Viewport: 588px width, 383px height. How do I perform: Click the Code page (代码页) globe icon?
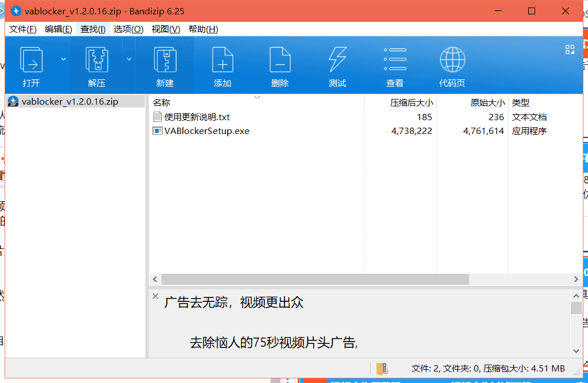pos(452,59)
